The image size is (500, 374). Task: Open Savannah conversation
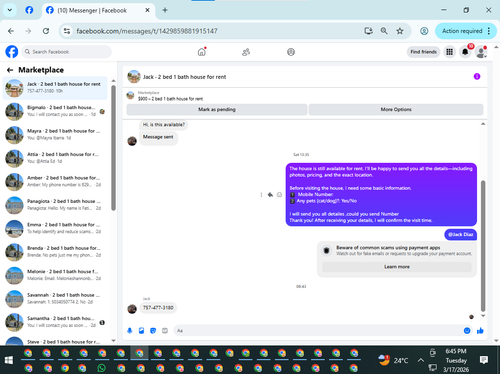point(55,299)
